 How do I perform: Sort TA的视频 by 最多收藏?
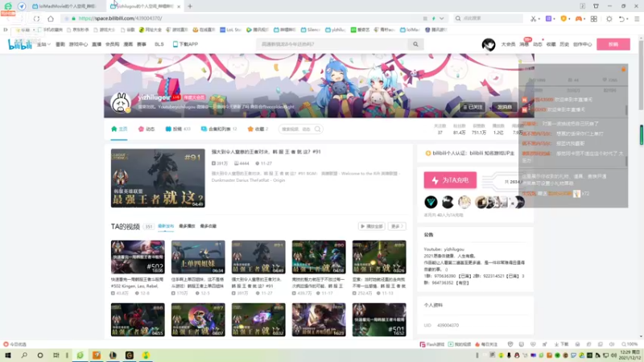(x=208, y=226)
